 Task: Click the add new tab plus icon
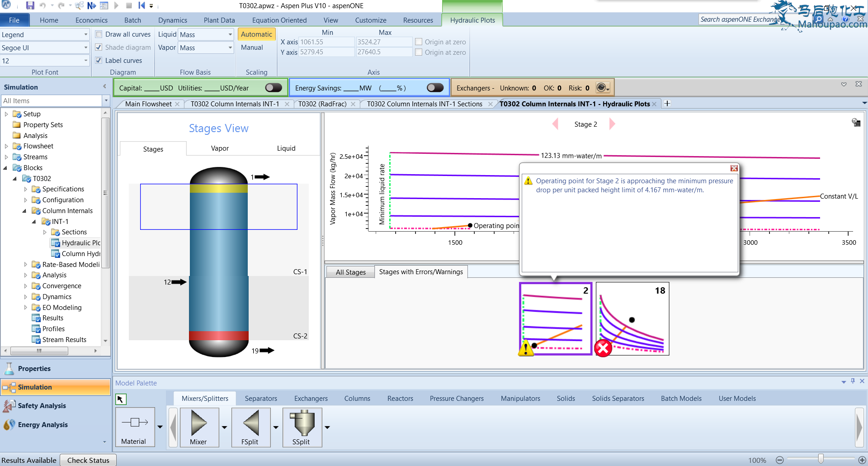tap(667, 104)
